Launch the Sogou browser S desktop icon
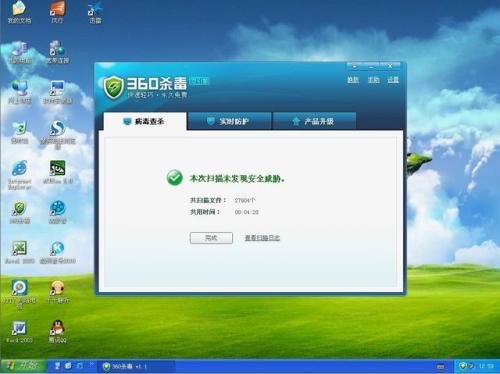500x374 pixels. (x=57, y=134)
